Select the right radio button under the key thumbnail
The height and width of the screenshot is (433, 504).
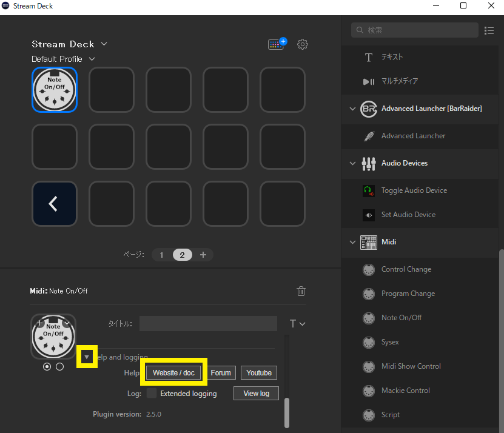pos(59,366)
